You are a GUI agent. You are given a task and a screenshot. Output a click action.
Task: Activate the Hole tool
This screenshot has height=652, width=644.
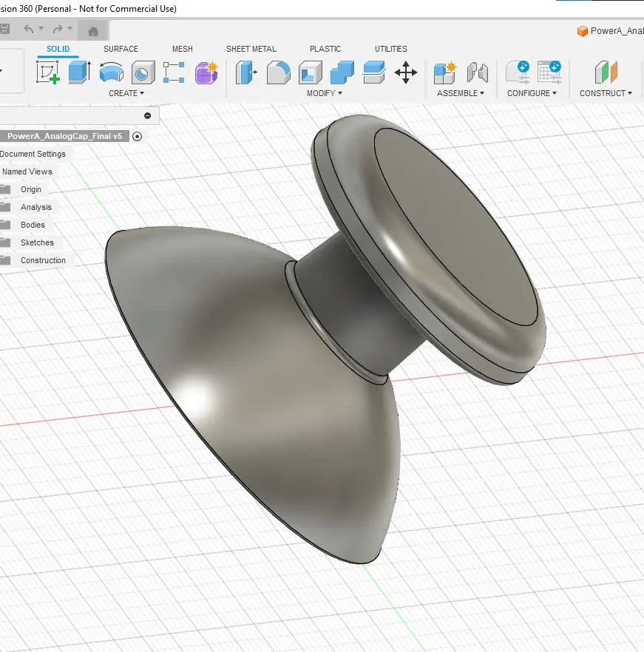click(143, 72)
